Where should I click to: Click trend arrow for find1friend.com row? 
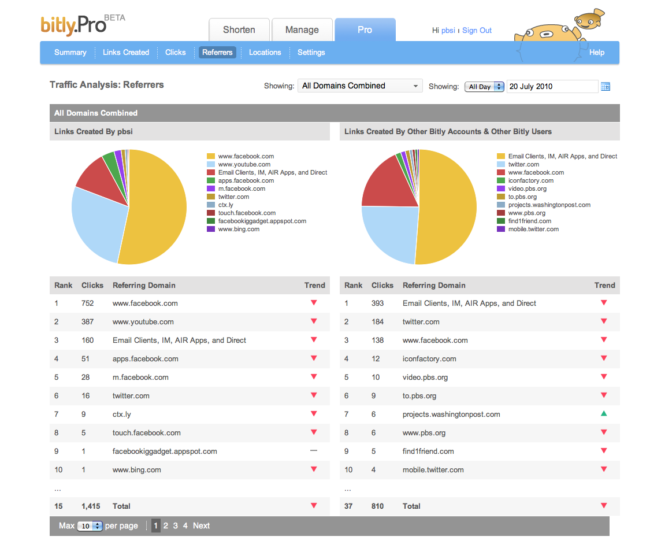click(x=604, y=451)
